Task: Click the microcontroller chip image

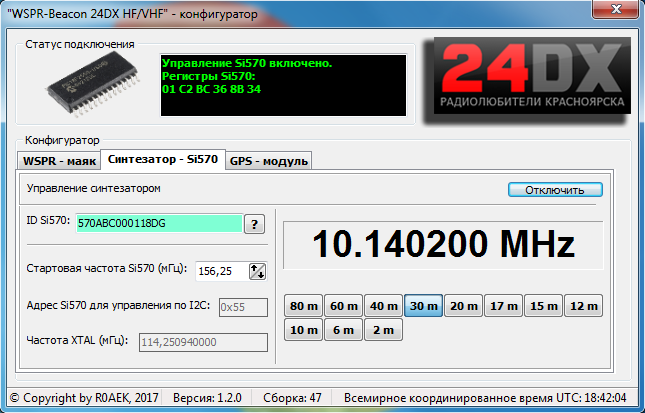Action: click(93, 84)
